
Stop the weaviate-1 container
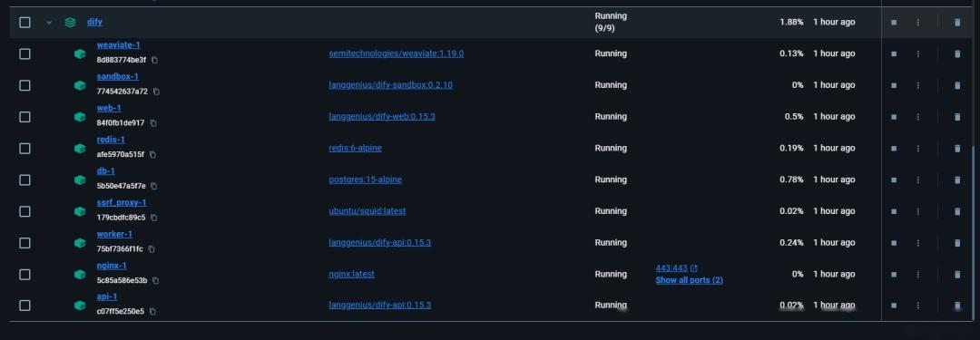894,53
